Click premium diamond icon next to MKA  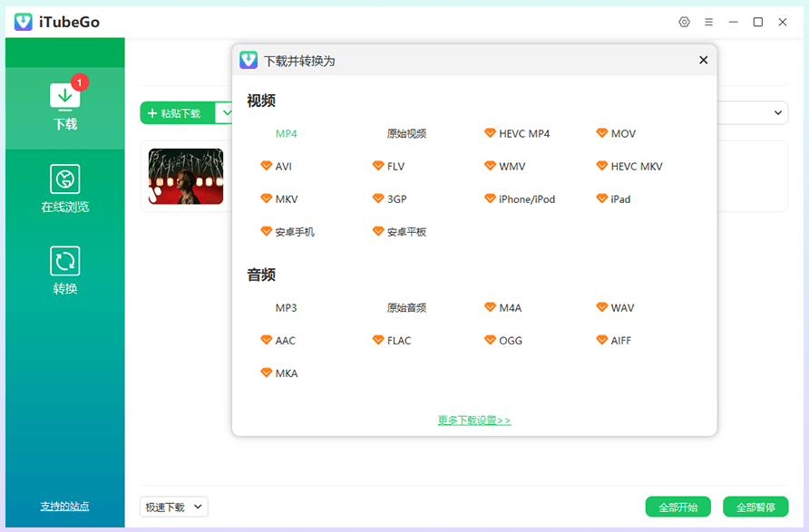(267, 372)
